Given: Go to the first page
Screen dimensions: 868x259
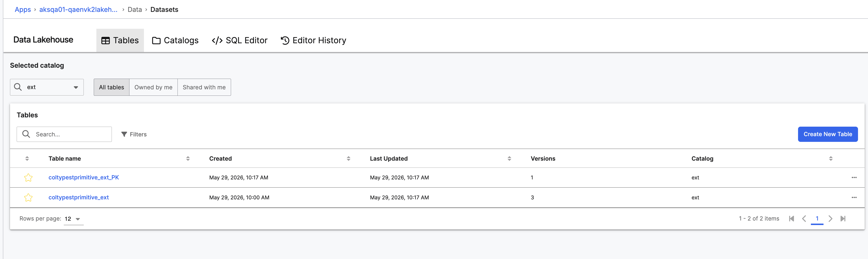Looking at the screenshot, I should point(792,219).
